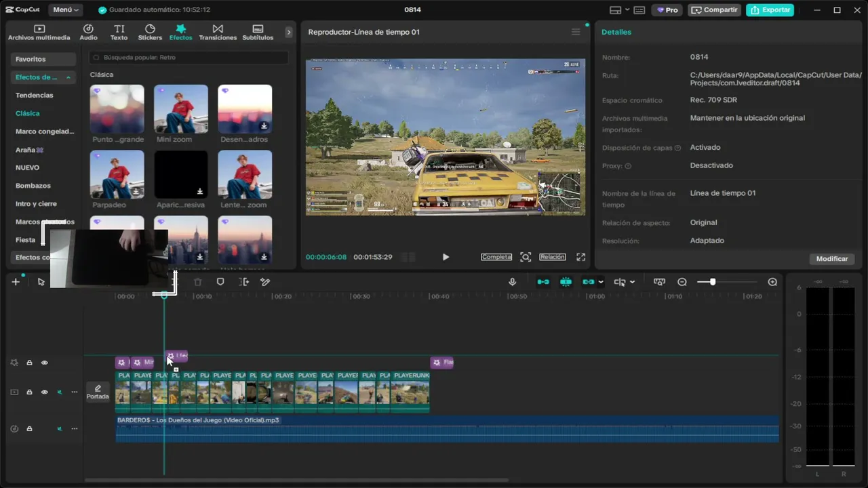Click the Exportar button

point(770,10)
